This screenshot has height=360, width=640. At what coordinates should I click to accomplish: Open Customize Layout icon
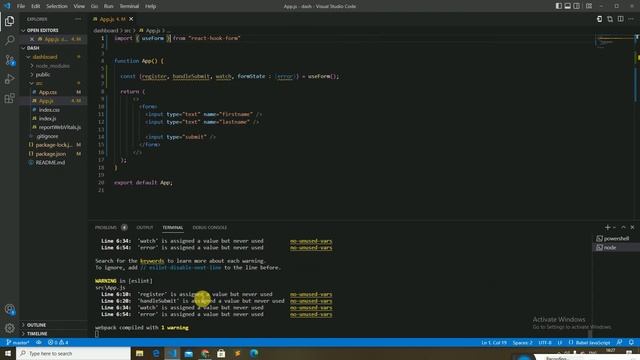coord(589,6)
